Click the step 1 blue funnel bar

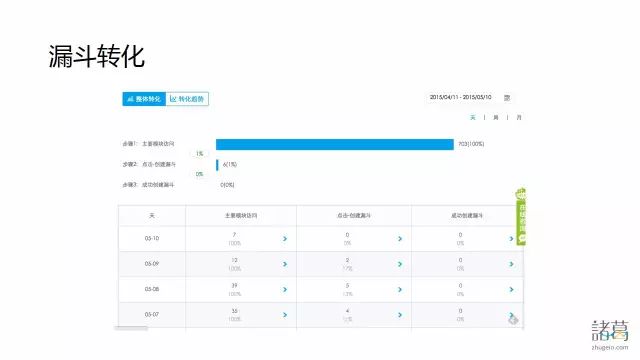[x=335, y=144]
